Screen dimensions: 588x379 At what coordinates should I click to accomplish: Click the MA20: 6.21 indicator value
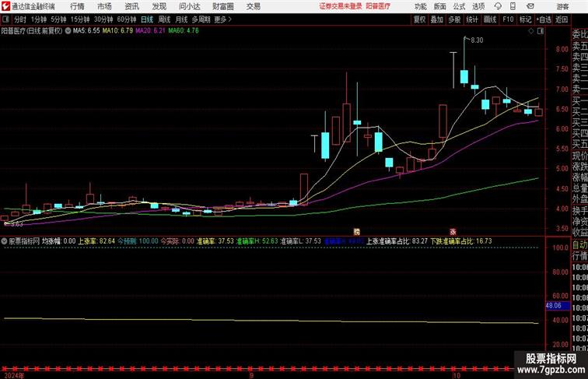[x=150, y=31]
